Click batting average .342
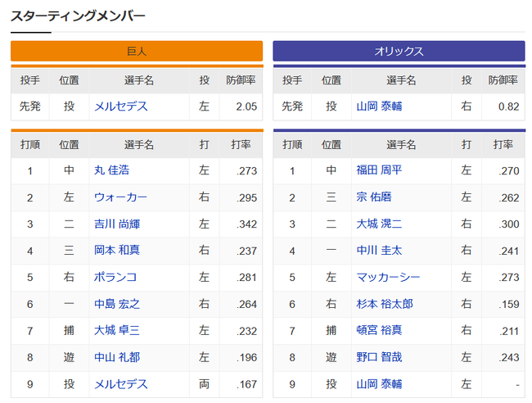This screenshot has height=403, width=532. (246, 224)
